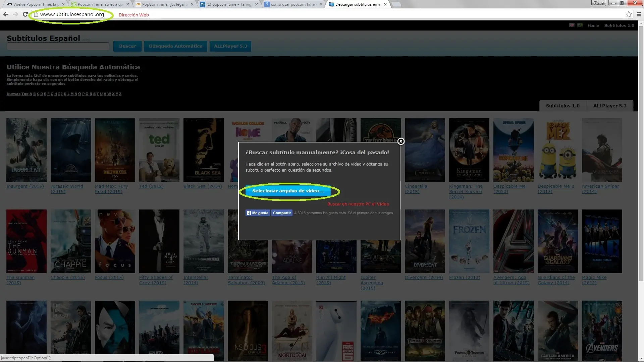The width and height of the screenshot is (644, 362).
Task: Click Captain America poster in bottom row
Action: coord(558,331)
